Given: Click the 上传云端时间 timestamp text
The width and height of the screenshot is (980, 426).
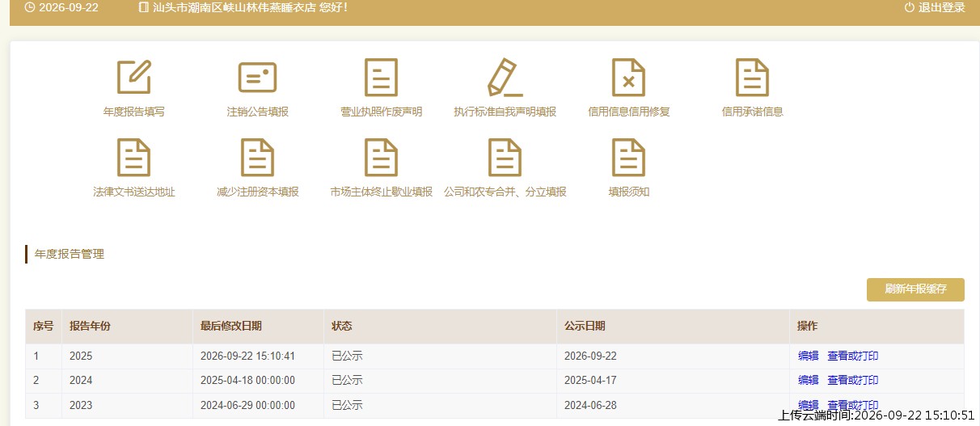Looking at the screenshot, I should pos(877,415).
